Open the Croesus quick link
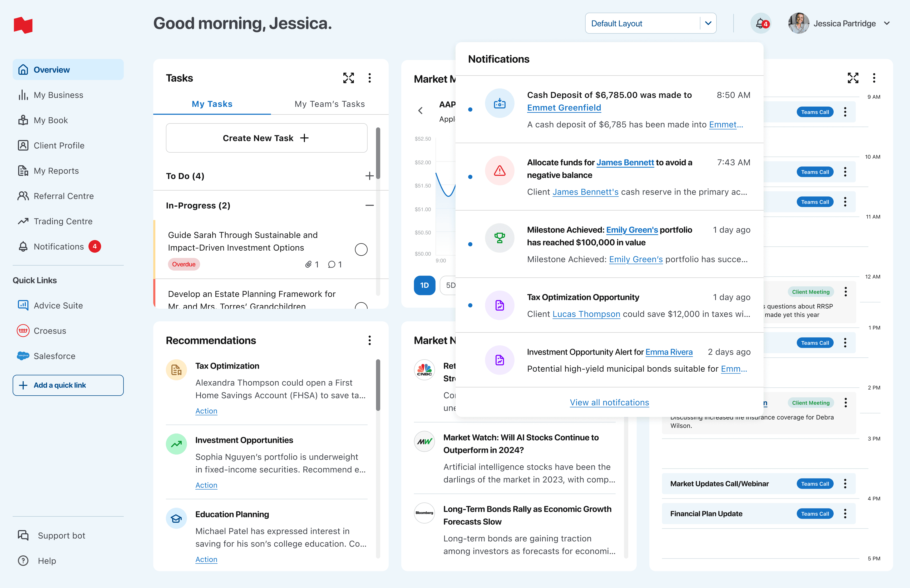Viewport: 910px width, 588px height. tap(50, 331)
